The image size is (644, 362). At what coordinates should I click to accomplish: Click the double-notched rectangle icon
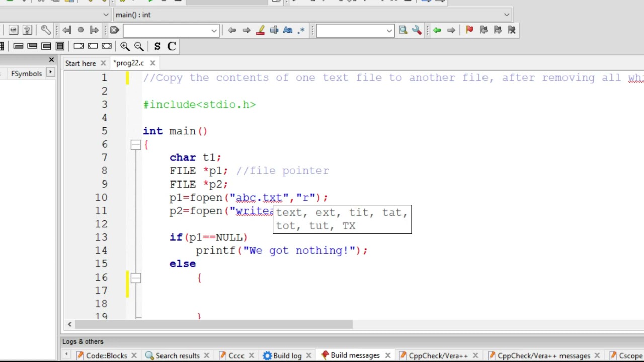[x=107, y=46]
